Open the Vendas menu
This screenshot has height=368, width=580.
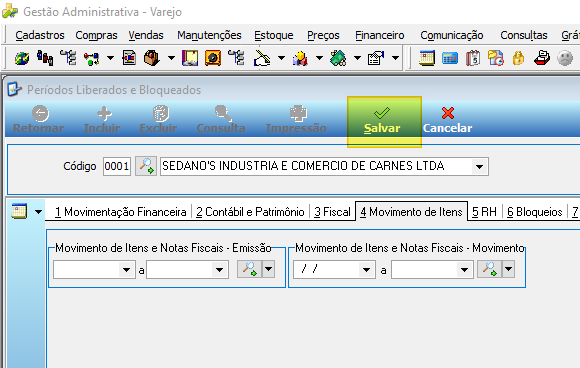coord(146,35)
